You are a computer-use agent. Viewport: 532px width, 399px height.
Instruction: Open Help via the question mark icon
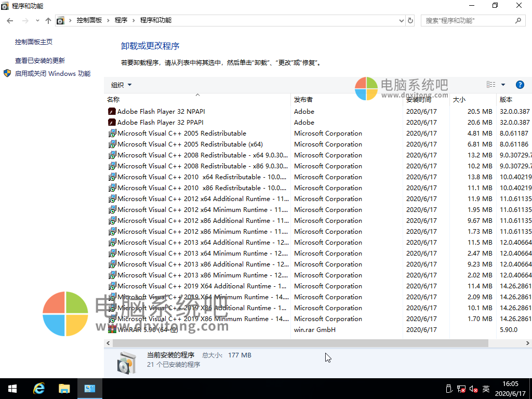click(x=520, y=84)
